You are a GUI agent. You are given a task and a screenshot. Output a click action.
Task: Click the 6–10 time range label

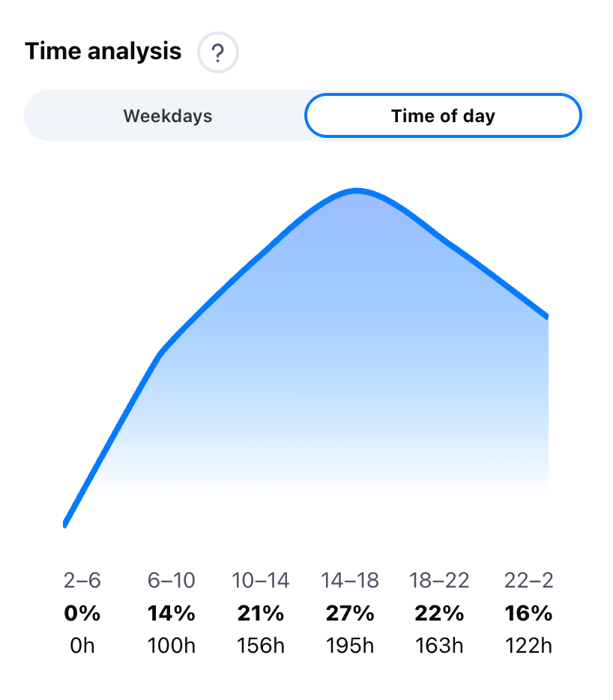tap(171, 581)
